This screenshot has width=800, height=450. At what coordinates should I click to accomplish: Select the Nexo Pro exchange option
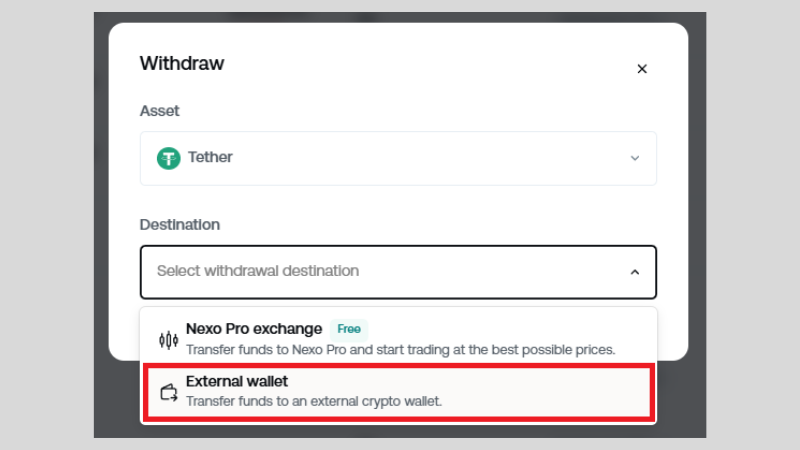[398, 339]
